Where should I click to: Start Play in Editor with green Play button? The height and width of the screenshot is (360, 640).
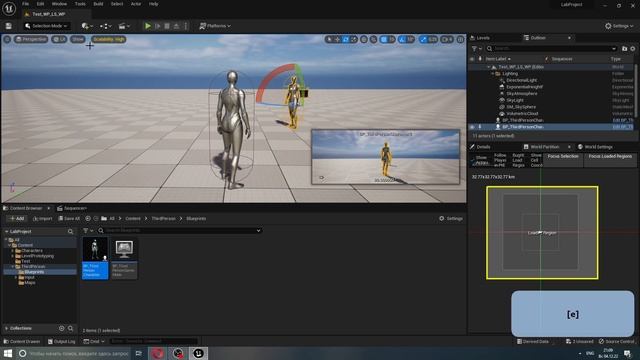148,26
